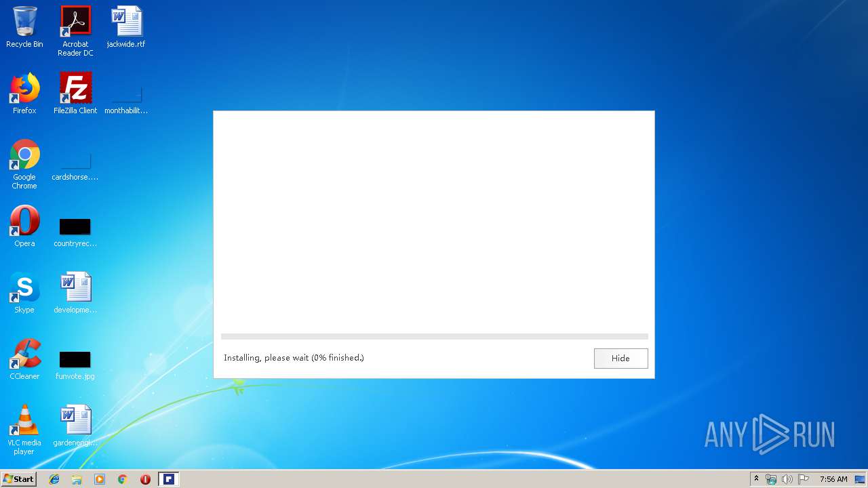Click the Show desktop button

[860, 479]
